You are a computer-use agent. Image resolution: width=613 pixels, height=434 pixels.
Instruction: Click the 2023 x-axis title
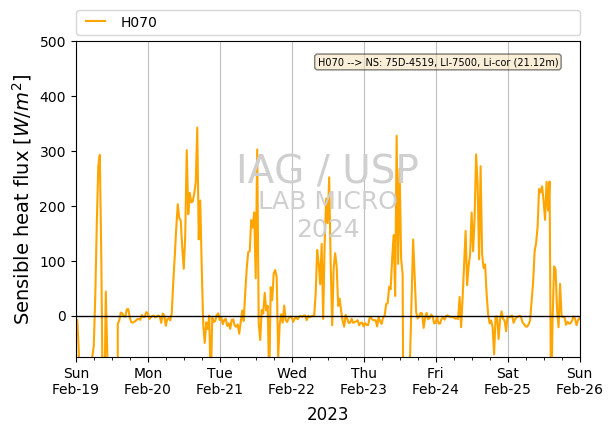pyautogui.click(x=328, y=414)
